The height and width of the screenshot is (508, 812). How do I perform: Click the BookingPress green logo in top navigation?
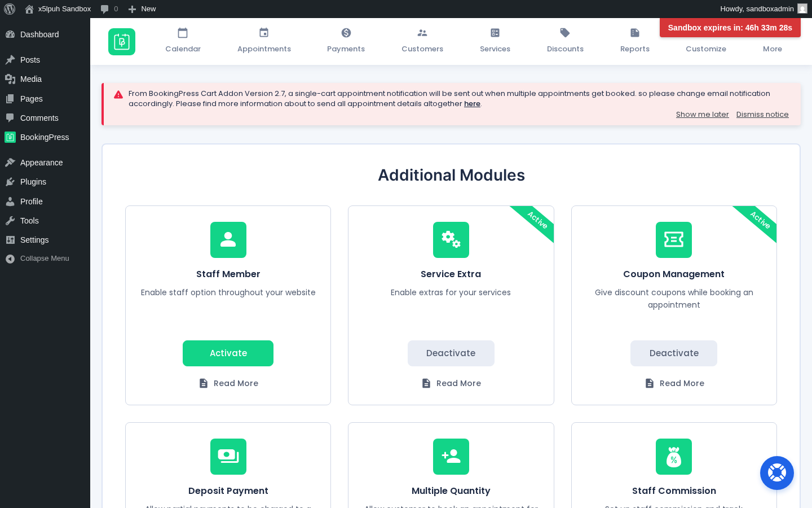coord(122,42)
